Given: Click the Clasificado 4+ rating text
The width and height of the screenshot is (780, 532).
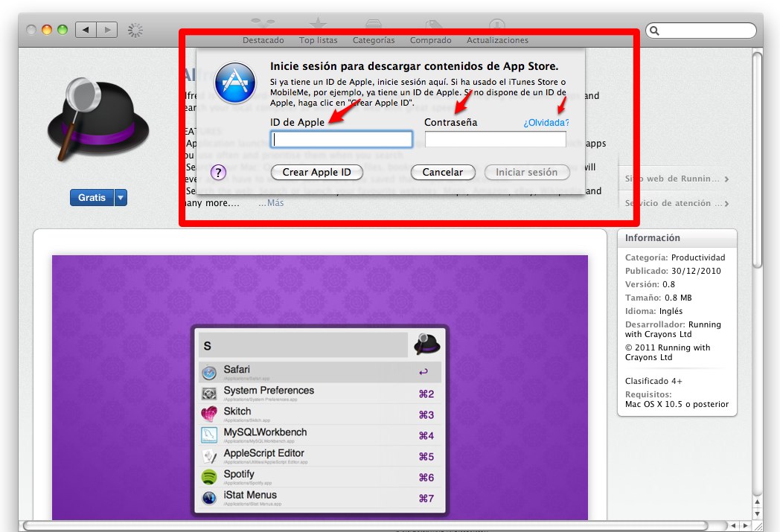Looking at the screenshot, I should (653, 382).
